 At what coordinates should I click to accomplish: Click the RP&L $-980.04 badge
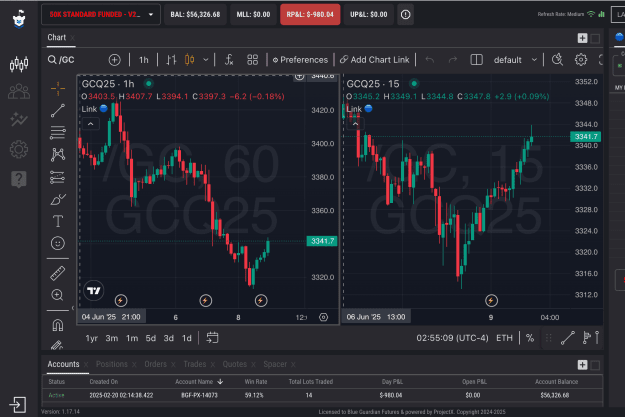310,15
